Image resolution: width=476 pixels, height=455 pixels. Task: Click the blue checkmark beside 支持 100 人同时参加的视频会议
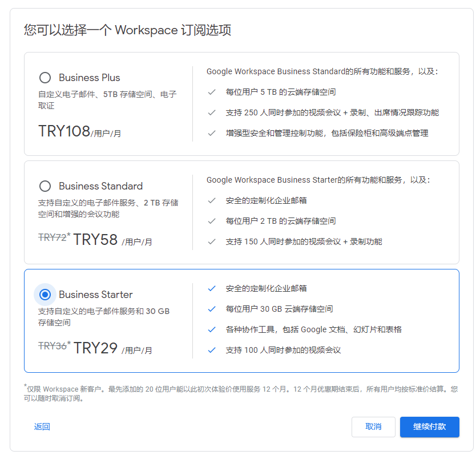tap(212, 350)
